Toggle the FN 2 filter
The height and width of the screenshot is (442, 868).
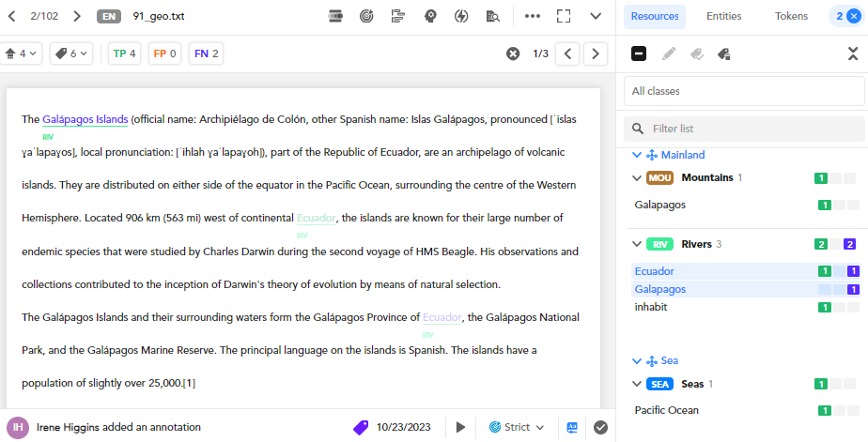tap(206, 53)
